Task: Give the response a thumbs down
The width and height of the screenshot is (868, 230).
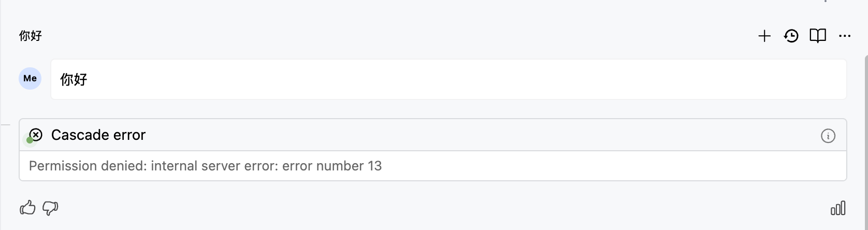Action: (50, 208)
